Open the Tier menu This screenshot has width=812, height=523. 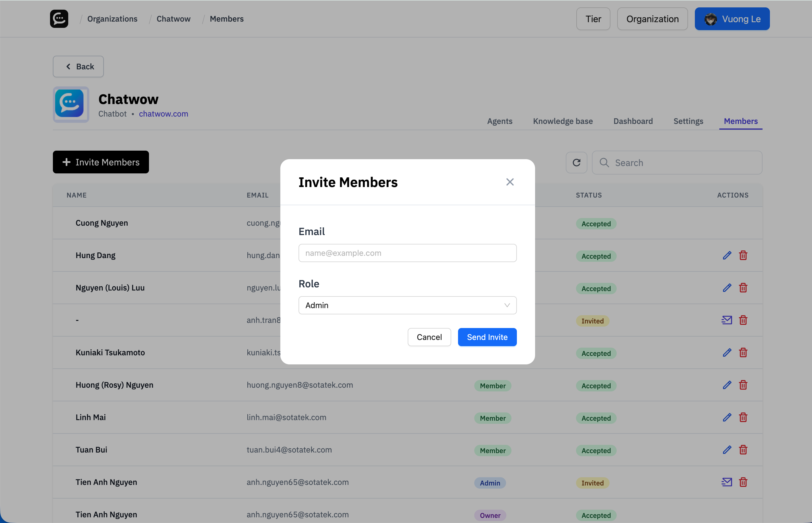pos(593,19)
